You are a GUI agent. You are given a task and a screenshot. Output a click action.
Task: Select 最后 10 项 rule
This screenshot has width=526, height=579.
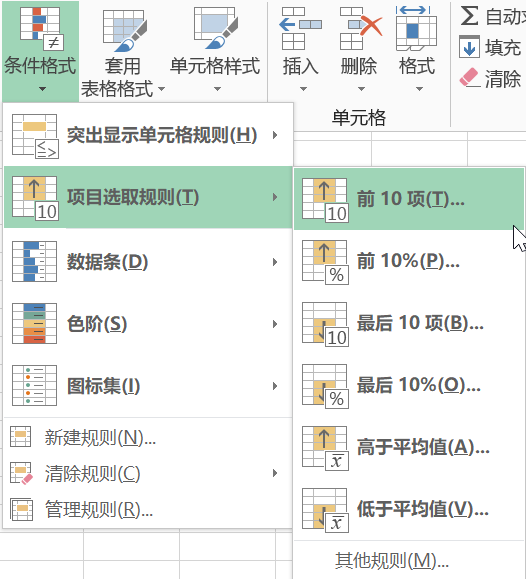pos(409,323)
